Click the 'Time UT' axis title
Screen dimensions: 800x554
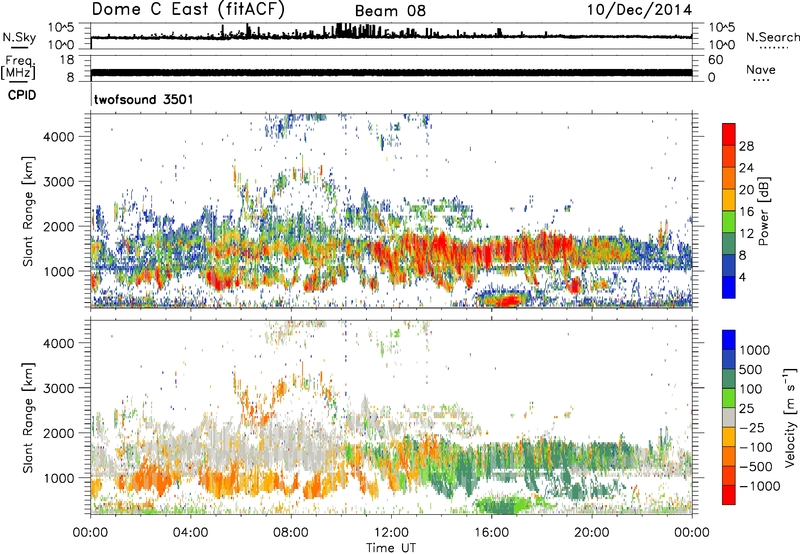[391, 548]
